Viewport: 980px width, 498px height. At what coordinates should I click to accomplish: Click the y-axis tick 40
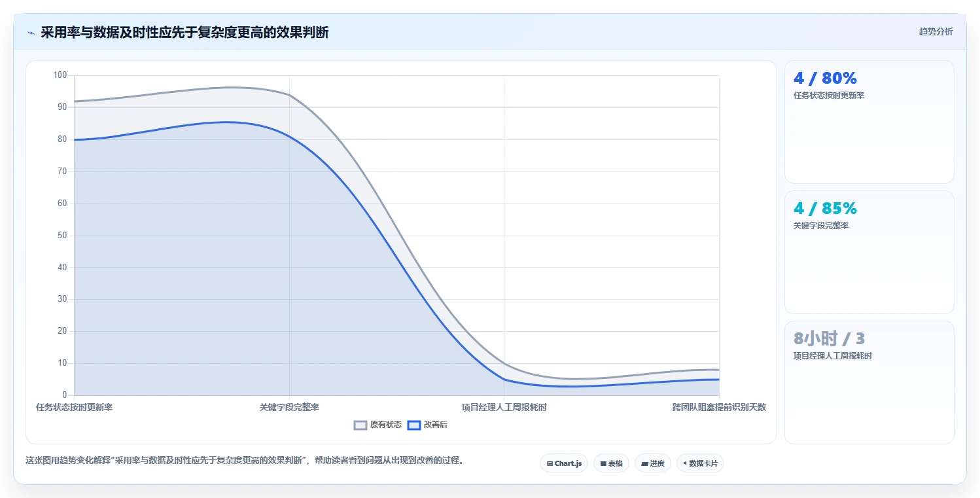click(62, 267)
